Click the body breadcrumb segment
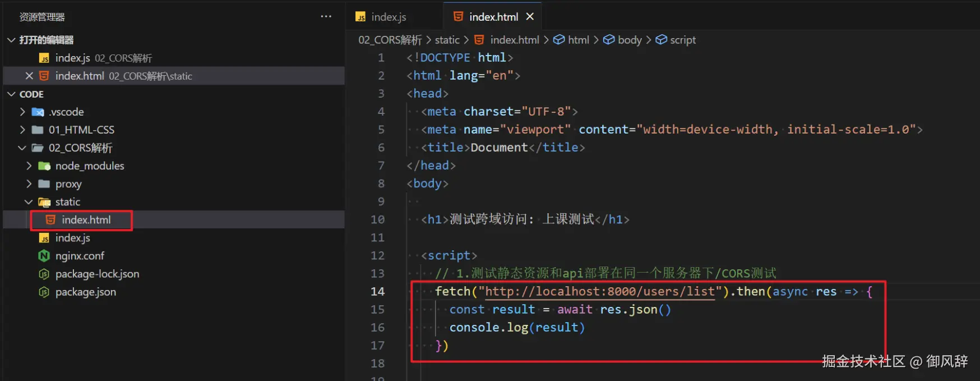Image resolution: width=980 pixels, height=381 pixels. pyautogui.click(x=630, y=40)
